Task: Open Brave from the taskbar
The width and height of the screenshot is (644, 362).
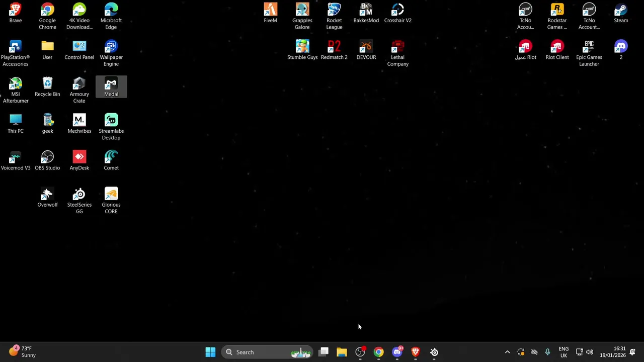Action: tap(416, 352)
